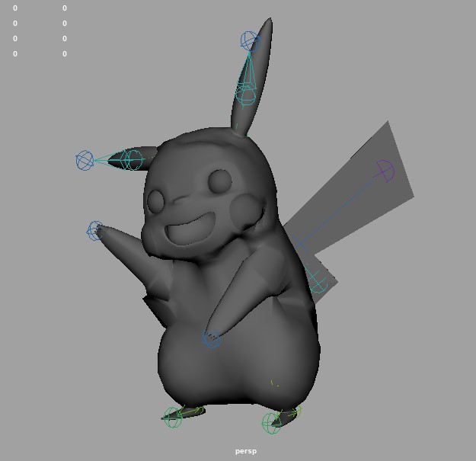
Task: Select green foot control on the tail side
Action: pyautogui.click(x=272, y=423)
